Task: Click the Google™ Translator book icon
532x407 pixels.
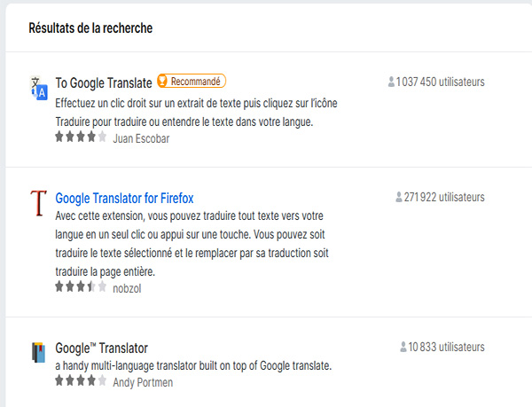Action: pos(39,352)
